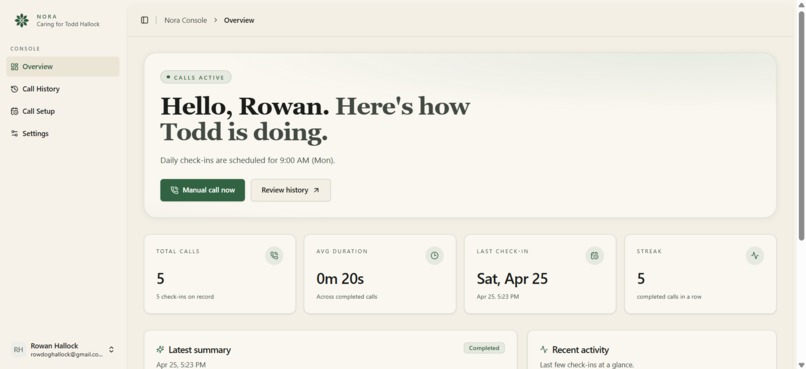
Task: Click the Total Calls value 5
Action: point(160,279)
